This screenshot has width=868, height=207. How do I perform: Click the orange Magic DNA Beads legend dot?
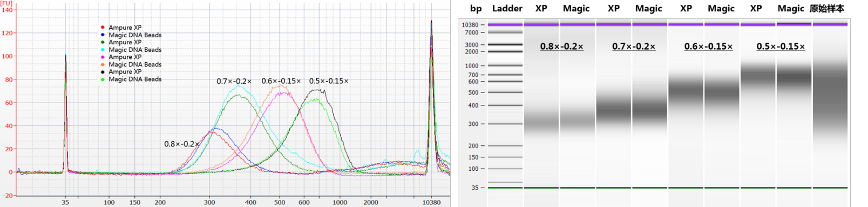tap(103, 64)
